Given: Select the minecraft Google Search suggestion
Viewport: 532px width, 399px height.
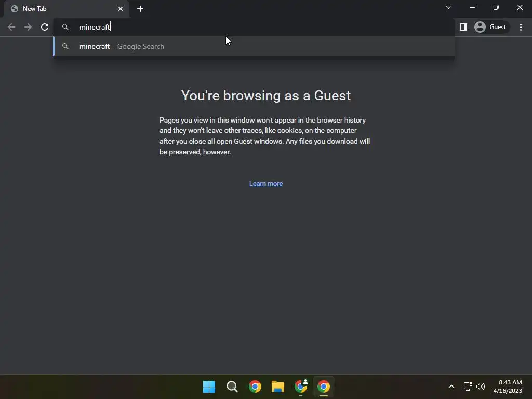Looking at the screenshot, I should (254, 46).
